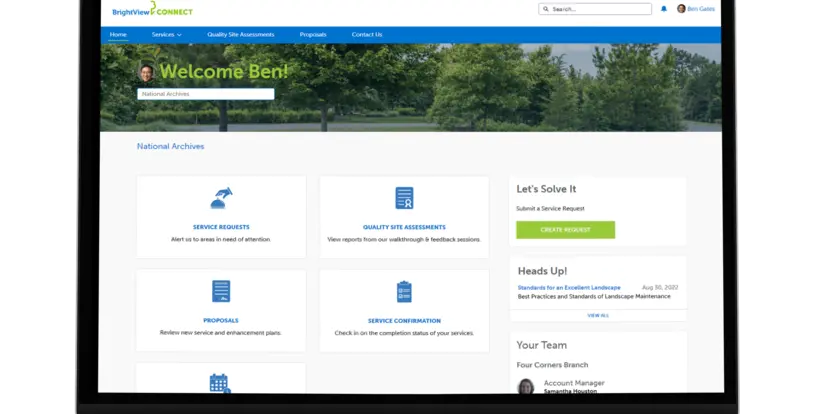Select the Service Confirmation clipboard icon
Screen dimensions: 814x414
click(x=404, y=292)
